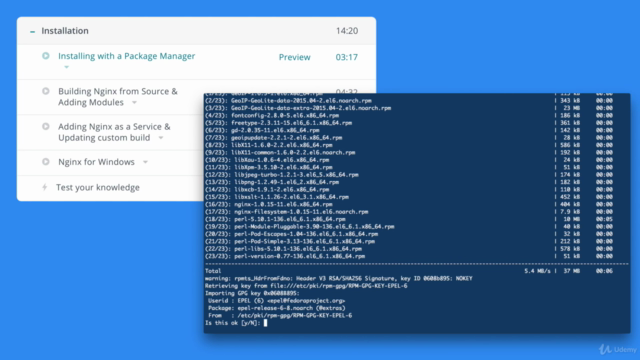
Task: Click warning rpmts_HdrFromFdno terminal line
Action: point(338,278)
